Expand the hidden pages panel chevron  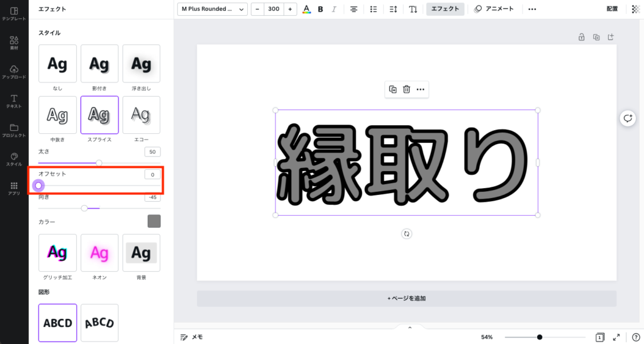(409, 327)
